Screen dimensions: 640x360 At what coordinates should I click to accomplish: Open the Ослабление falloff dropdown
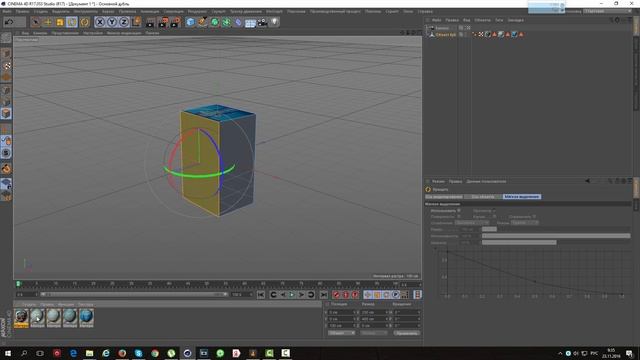(x=471, y=223)
